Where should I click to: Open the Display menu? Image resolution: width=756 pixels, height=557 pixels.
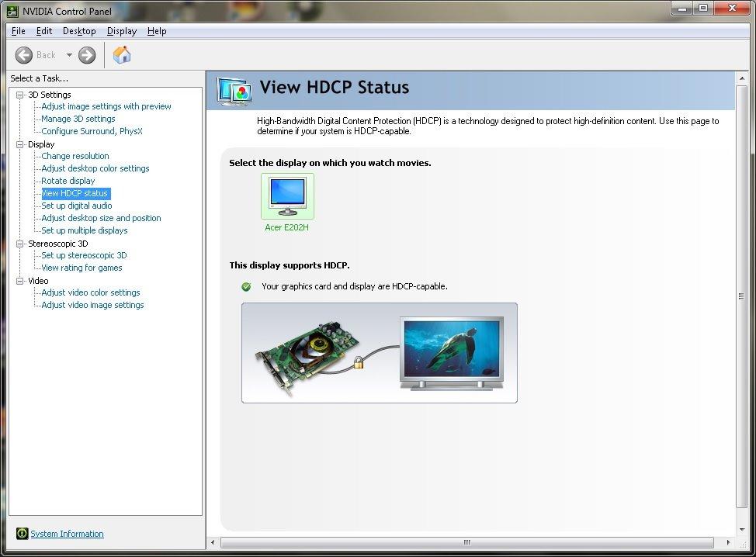(x=121, y=31)
